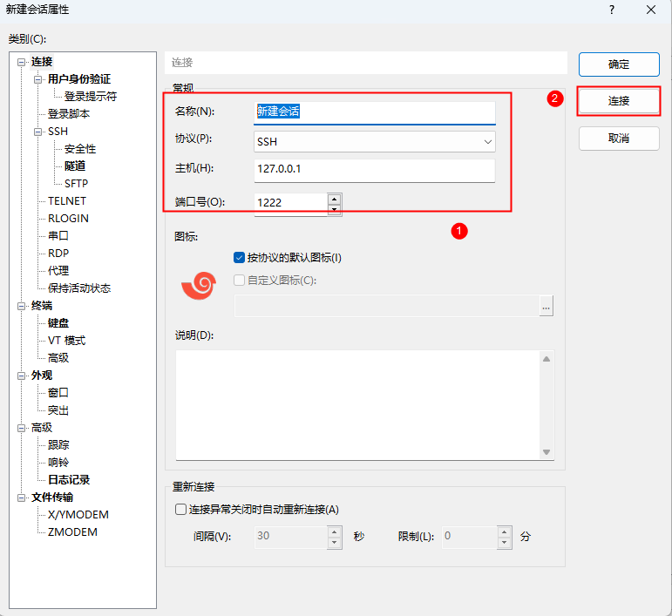
Task: Select 响铃 in category tree
Action: 58,463
